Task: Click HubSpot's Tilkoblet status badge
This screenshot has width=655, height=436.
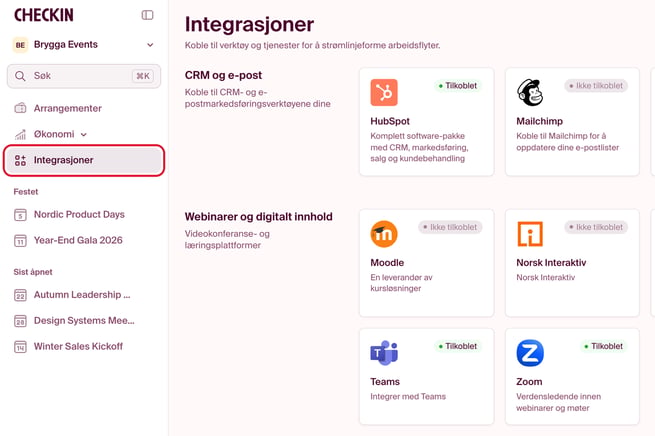Action: click(458, 86)
